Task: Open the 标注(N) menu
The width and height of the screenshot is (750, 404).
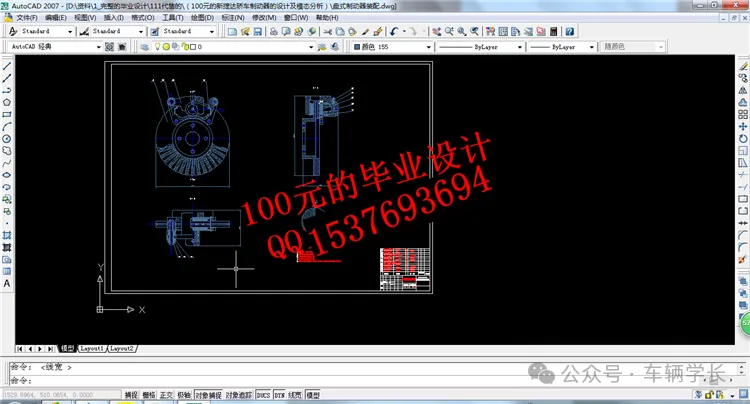Action: click(x=233, y=18)
